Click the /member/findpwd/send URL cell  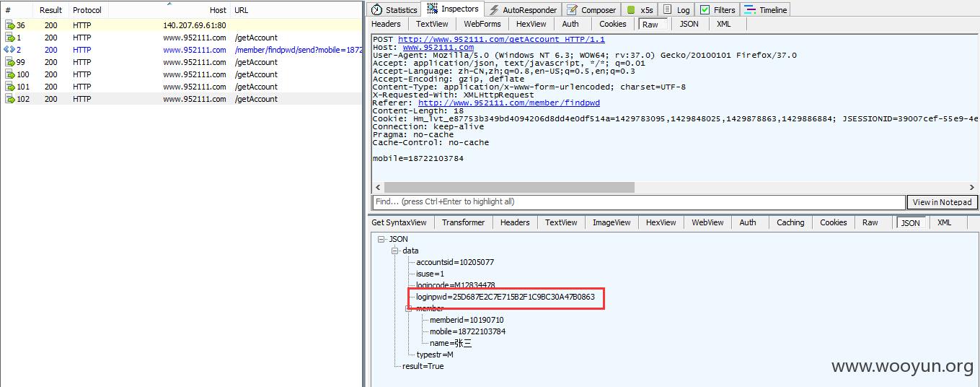tap(298, 50)
